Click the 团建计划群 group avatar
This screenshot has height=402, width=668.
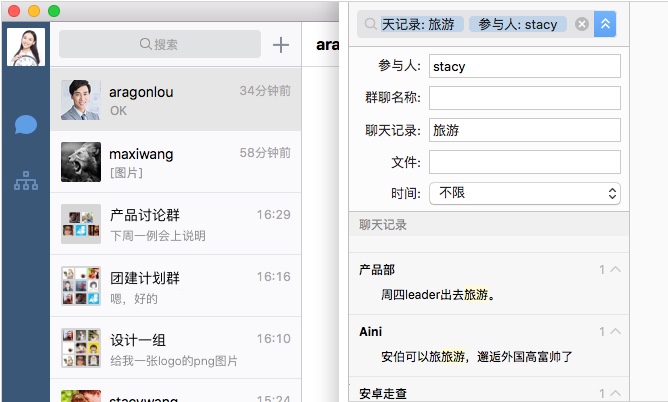[x=81, y=286]
